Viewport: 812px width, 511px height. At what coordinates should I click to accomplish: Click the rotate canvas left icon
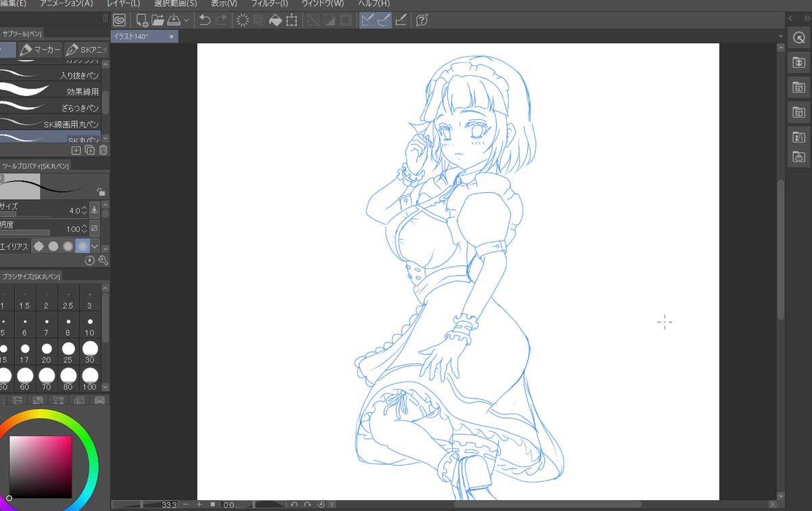tap(294, 505)
